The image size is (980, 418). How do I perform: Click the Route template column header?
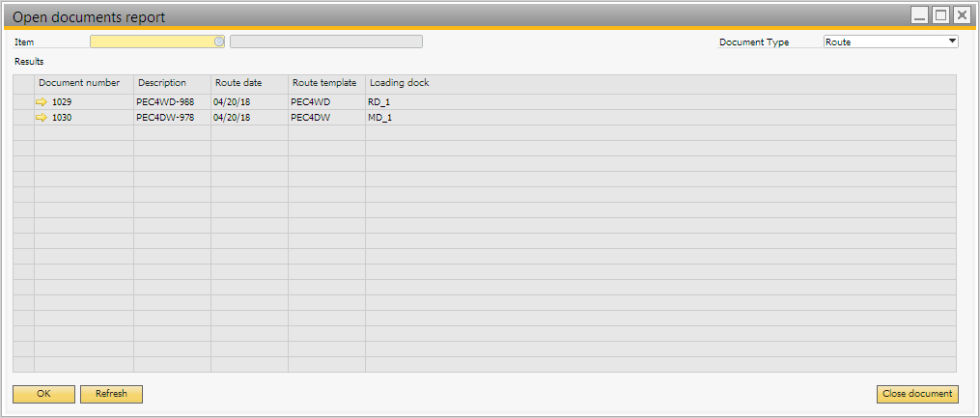coord(325,83)
